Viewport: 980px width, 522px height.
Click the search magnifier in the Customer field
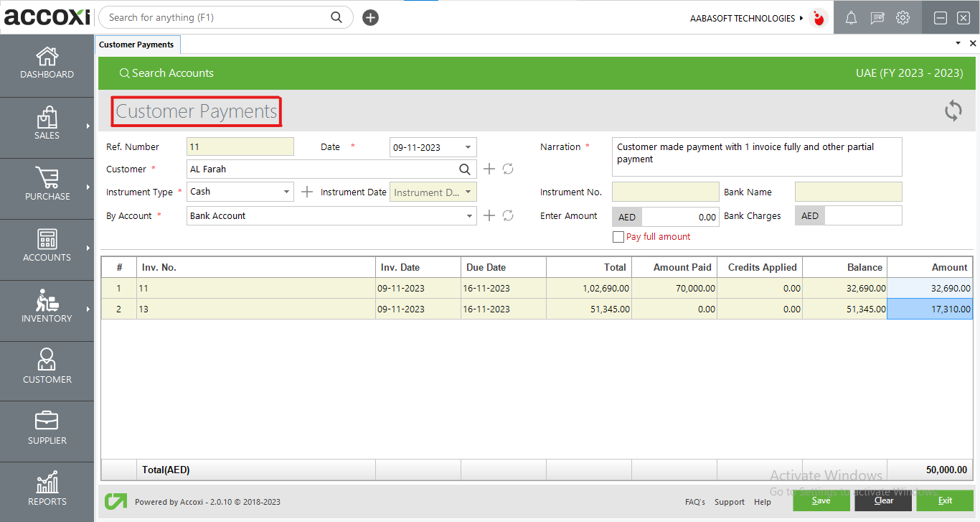click(x=465, y=169)
